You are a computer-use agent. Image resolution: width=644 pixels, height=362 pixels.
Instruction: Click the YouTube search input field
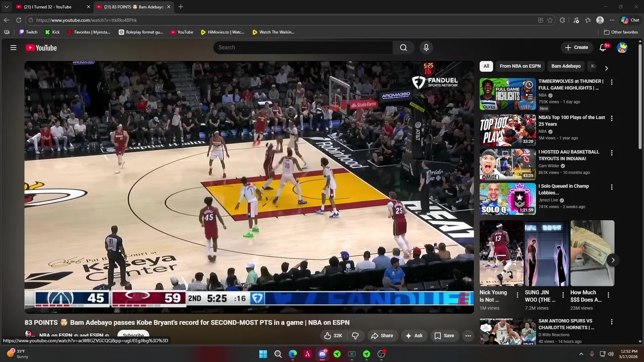[303, 47]
